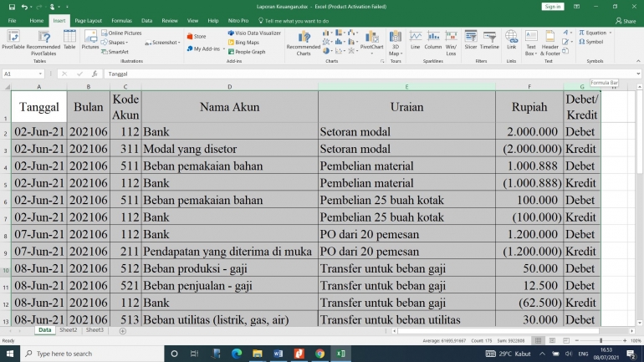Adjust the zoom slider handle

coord(601,340)
